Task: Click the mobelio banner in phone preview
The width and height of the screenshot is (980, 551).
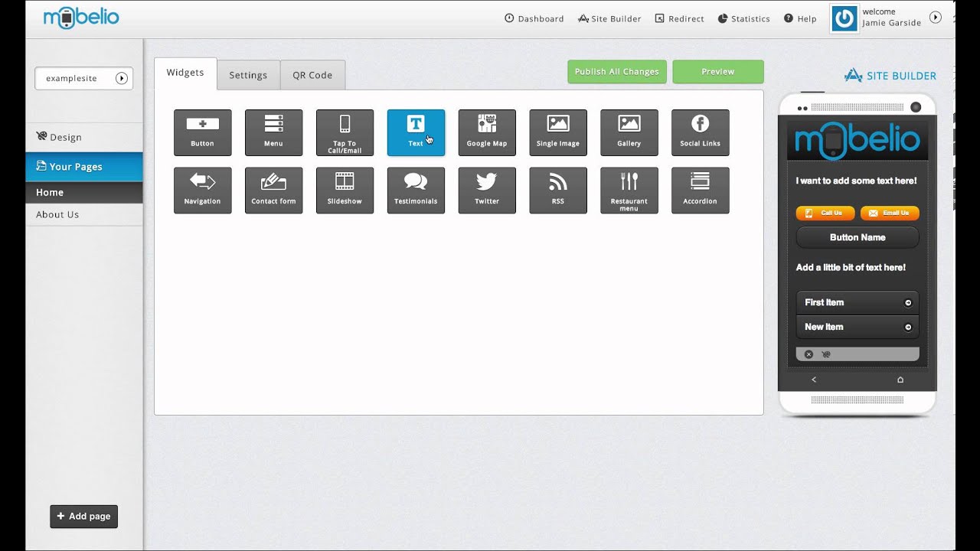Action: pos(857,140)
